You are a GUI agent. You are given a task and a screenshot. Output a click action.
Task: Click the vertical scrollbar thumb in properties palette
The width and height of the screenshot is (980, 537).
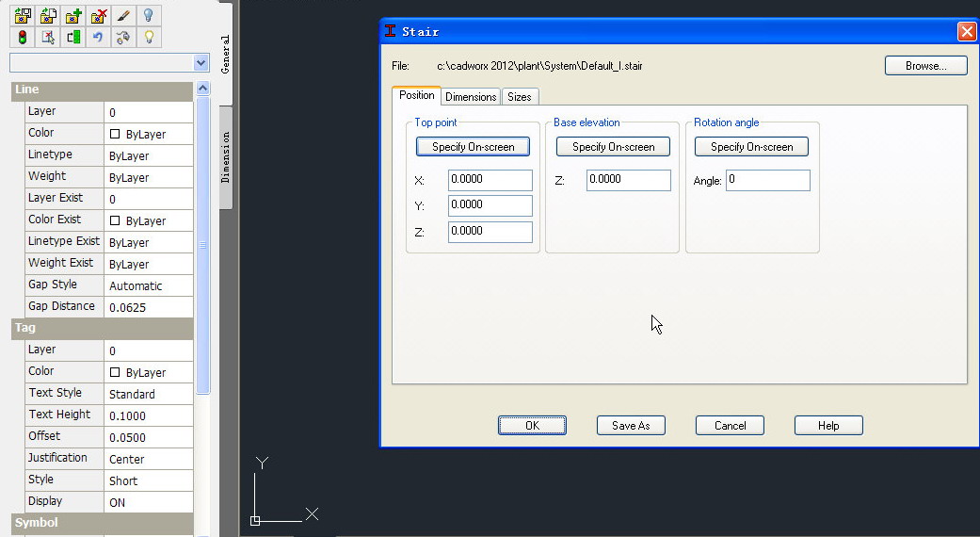point(202,245)
